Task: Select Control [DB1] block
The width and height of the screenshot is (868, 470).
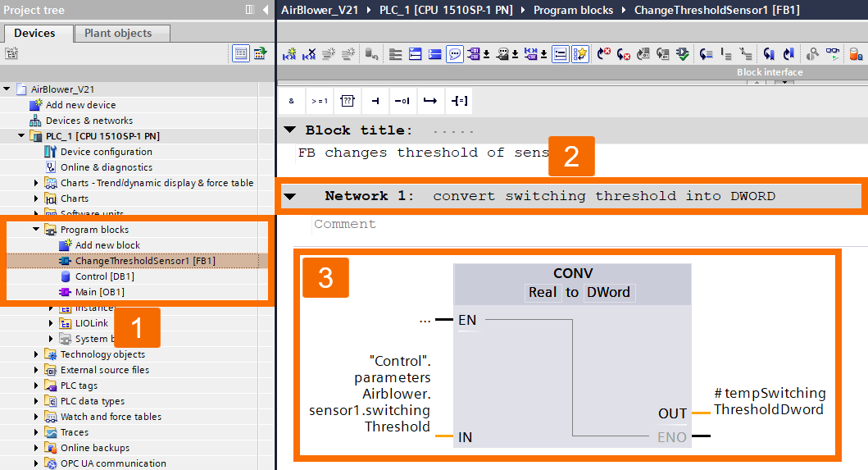Action: (x=105, y=276)
